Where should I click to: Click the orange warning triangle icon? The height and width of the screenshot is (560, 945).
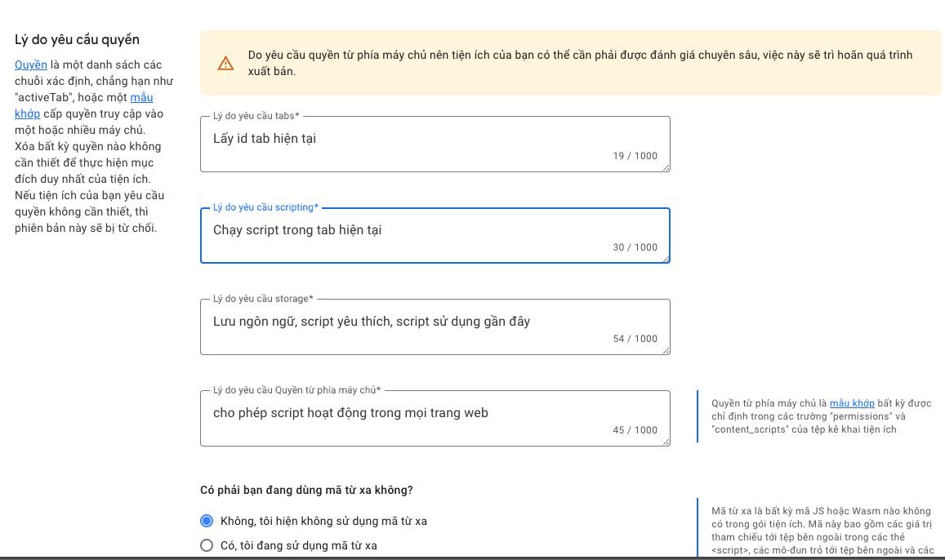point(225,63)
